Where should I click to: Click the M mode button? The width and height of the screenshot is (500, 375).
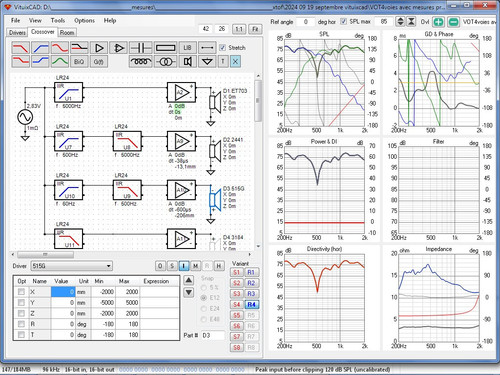[195, 266]
